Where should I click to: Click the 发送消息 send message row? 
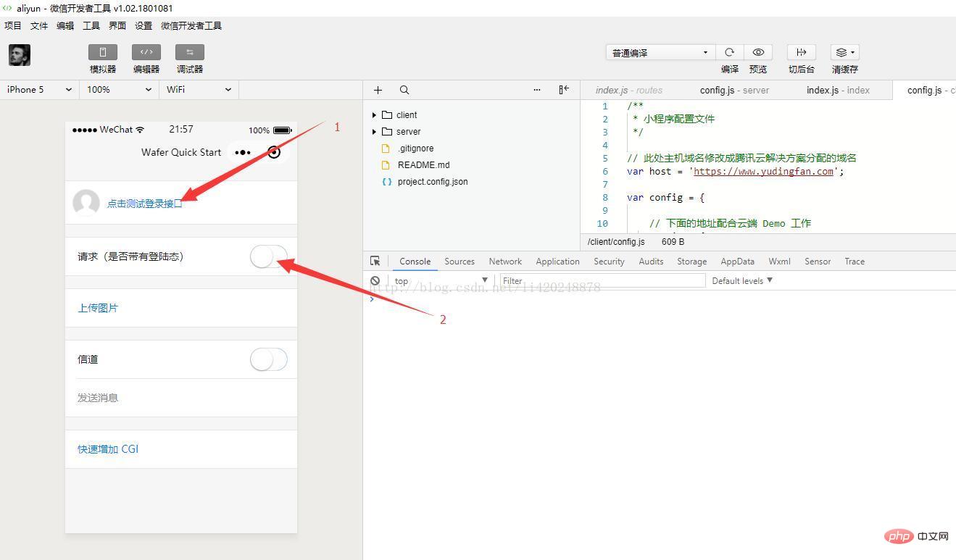pos(181,398)
